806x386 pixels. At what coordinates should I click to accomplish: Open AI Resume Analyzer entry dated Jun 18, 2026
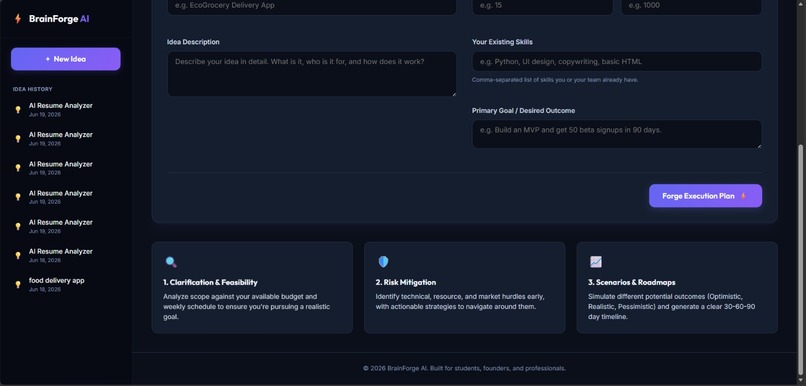click(66, 255)
